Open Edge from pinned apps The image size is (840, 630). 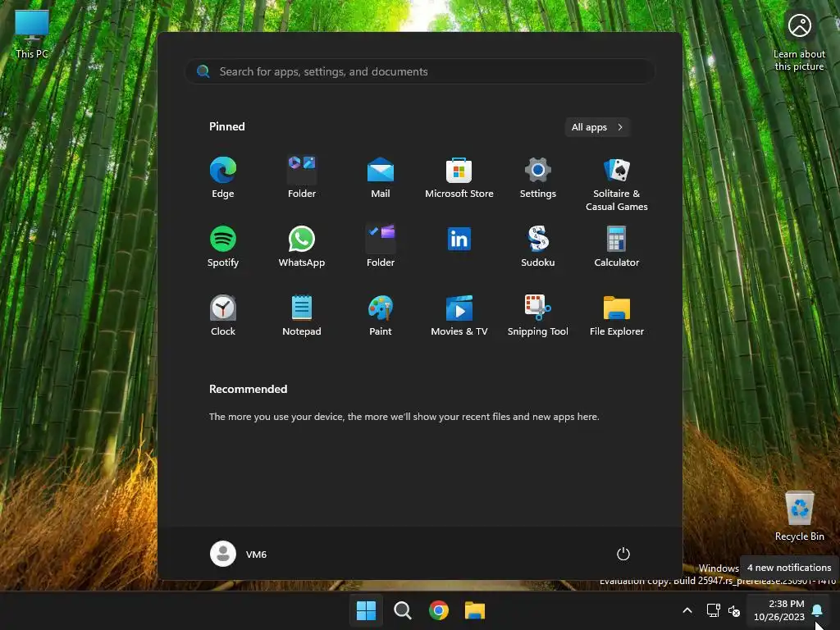[223, 178]
